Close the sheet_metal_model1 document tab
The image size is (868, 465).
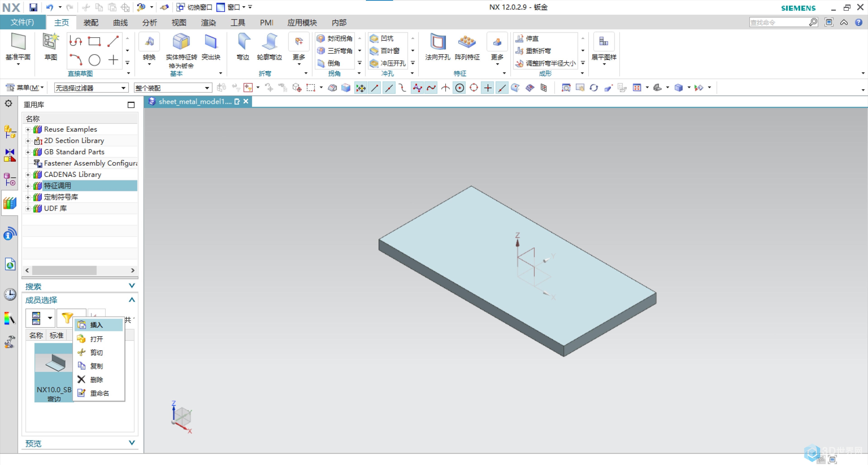tap(246, 101)
